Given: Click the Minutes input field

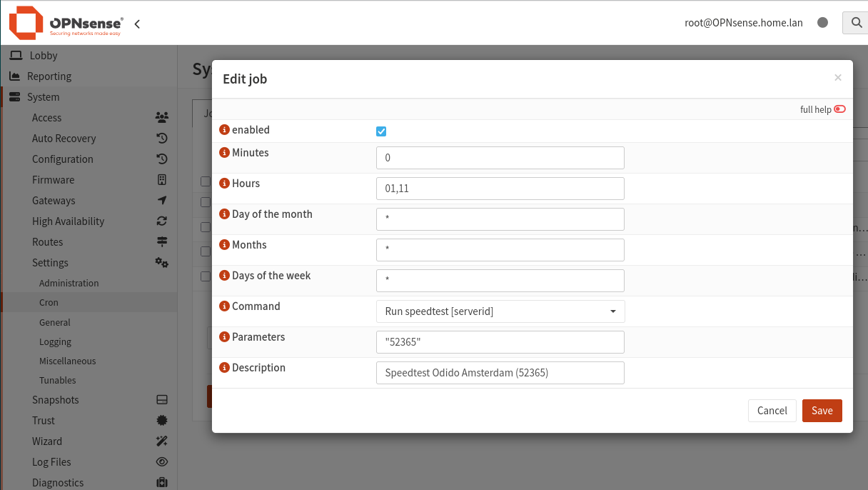Looking at the screenshot, I should click(x=500, y=158).
